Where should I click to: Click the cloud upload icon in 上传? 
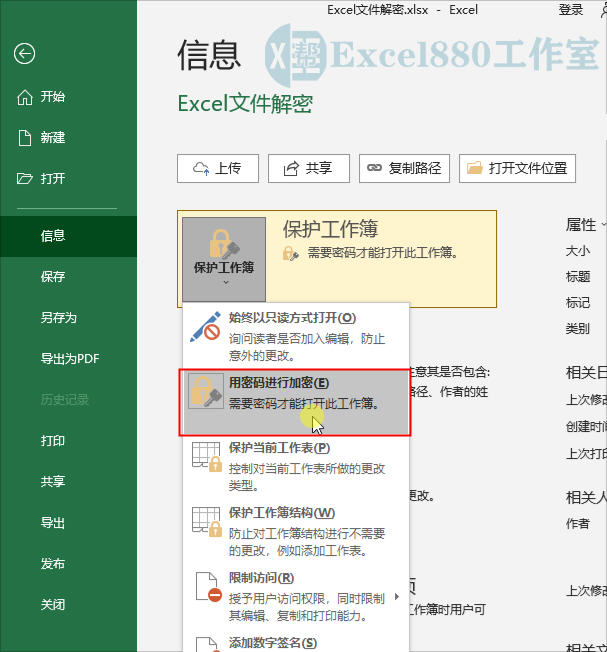[x=201, y=168]
